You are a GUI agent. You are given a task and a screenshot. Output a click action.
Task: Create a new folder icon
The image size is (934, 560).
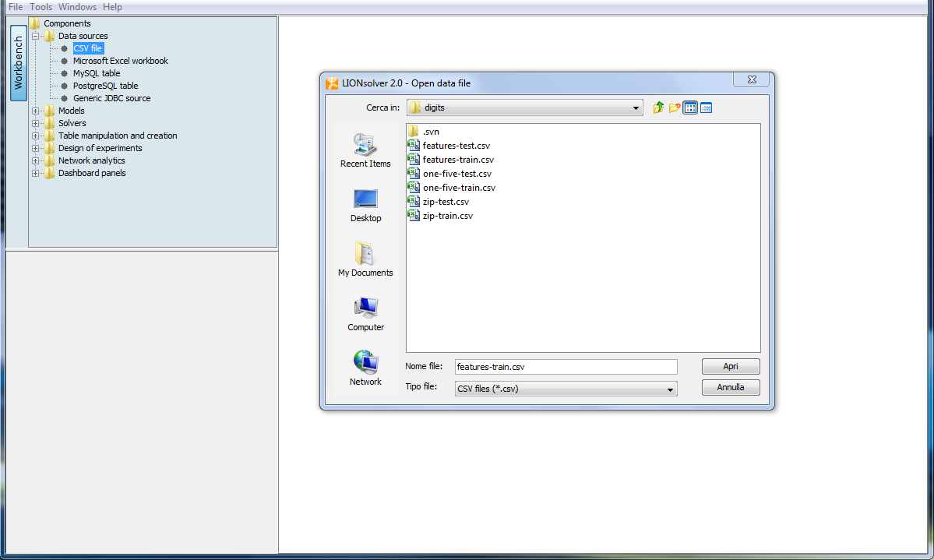pos(675,107)
